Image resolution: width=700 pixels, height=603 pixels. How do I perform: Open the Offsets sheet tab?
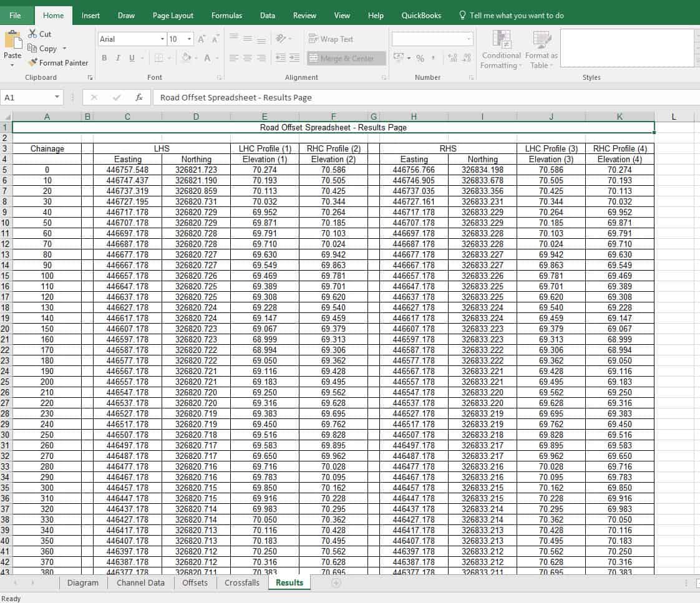tap(195, 582)
